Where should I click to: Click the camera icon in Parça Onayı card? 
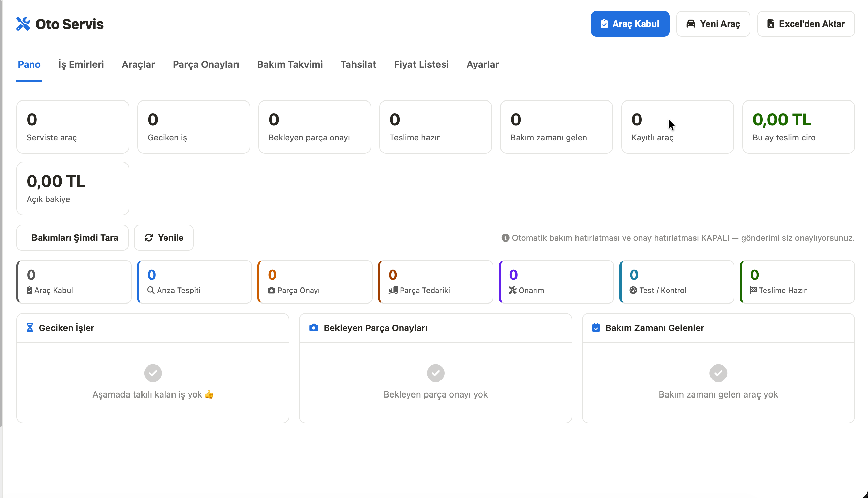click(271, 290)
